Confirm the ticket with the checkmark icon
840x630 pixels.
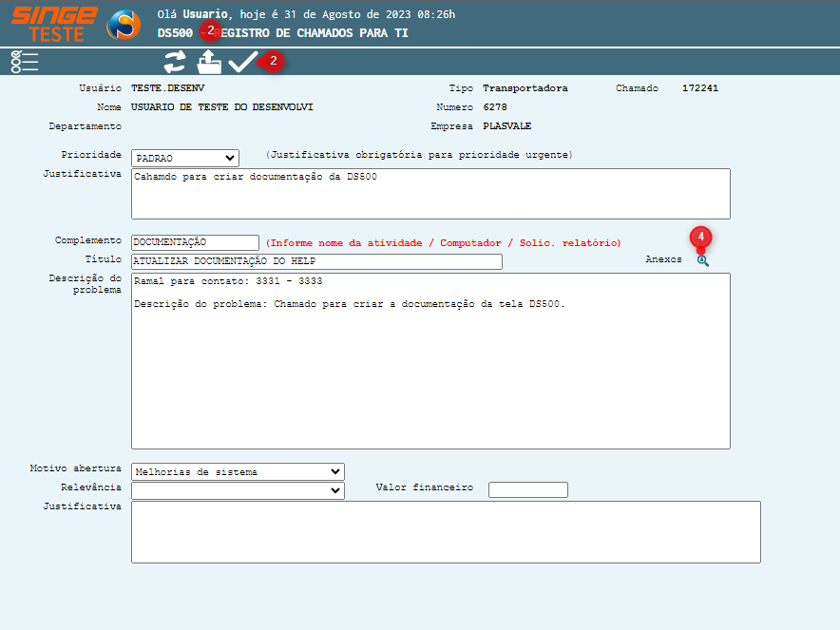pos(243,62)
